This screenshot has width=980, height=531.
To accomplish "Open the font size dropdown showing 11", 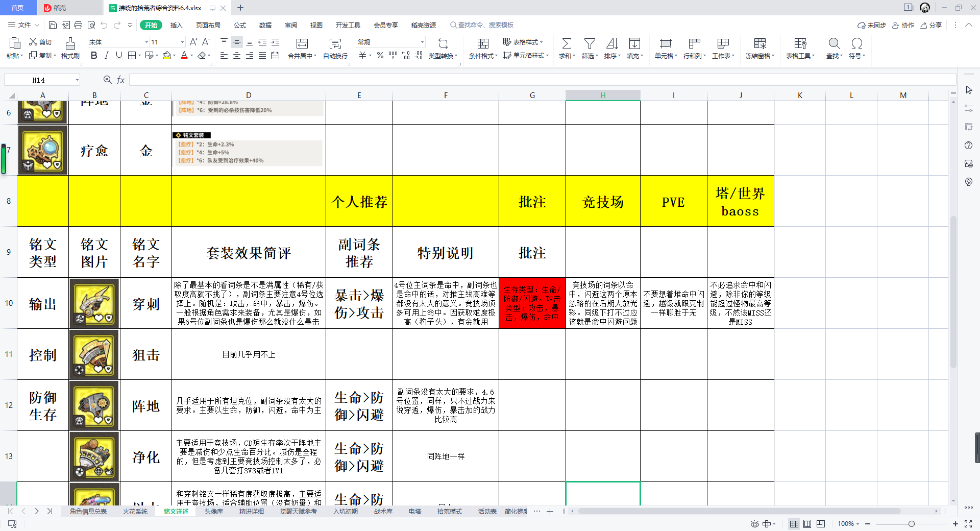I will (182, 42).
